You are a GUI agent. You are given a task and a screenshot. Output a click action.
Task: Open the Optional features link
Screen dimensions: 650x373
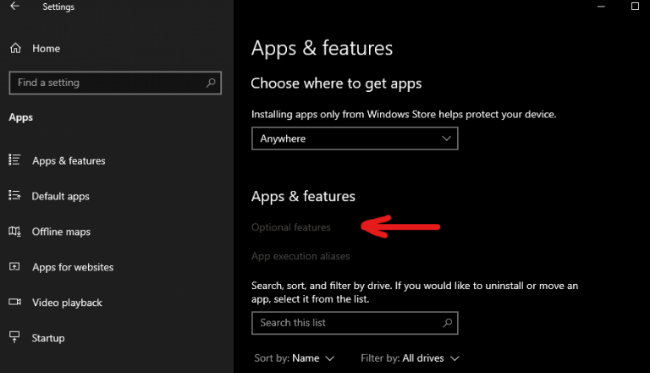[291, 227]
